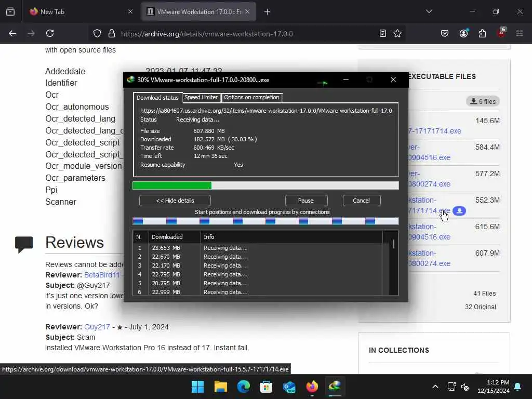
Task: Open the Windows Start menu
Action: [x=197, y=387]
